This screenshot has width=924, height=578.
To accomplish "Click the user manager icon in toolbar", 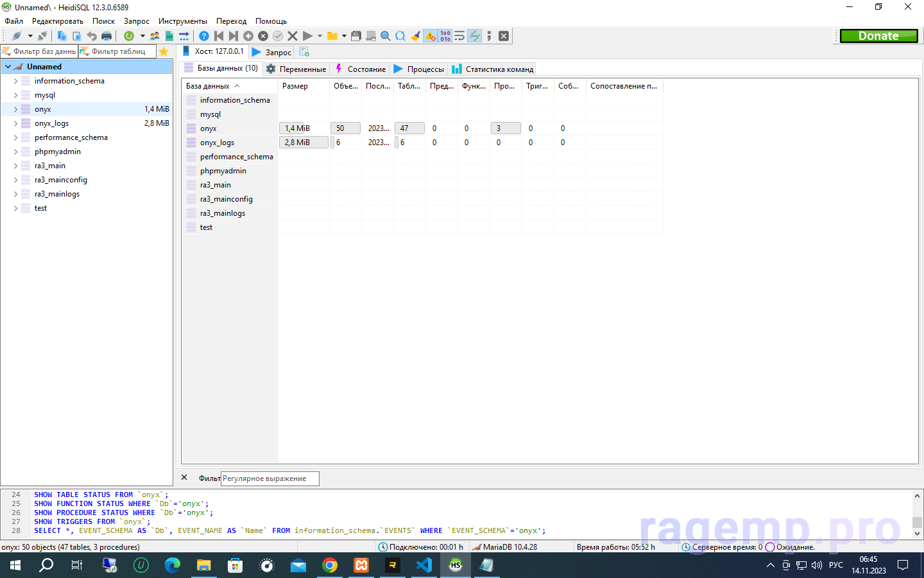I will click(155, 36).
